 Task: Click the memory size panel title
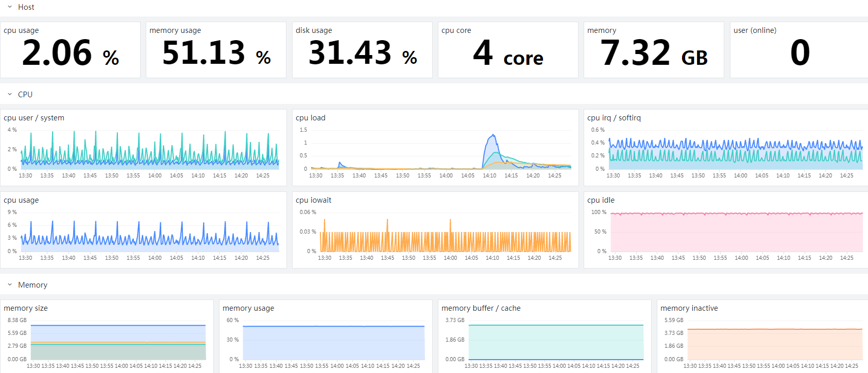[x=26, y=308]
